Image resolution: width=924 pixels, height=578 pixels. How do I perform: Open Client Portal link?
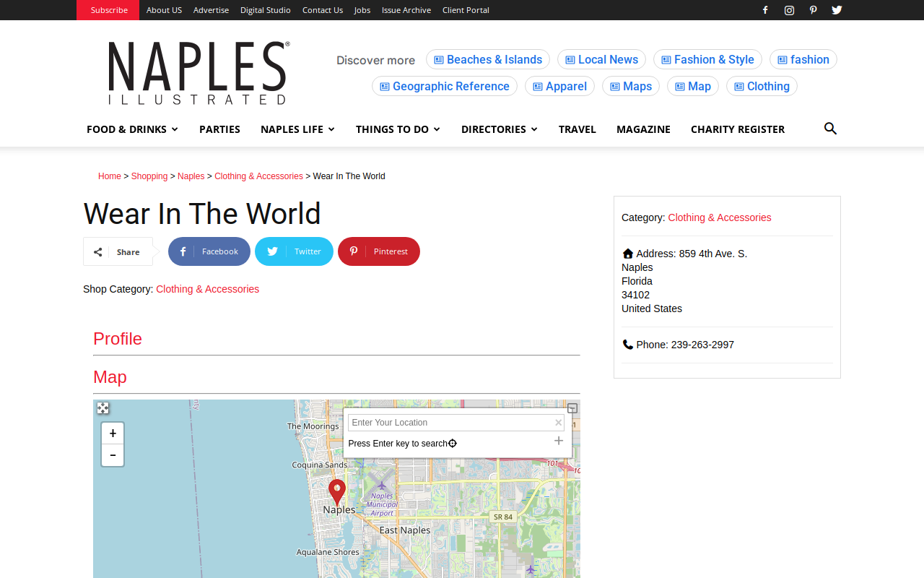pos(466,10)
